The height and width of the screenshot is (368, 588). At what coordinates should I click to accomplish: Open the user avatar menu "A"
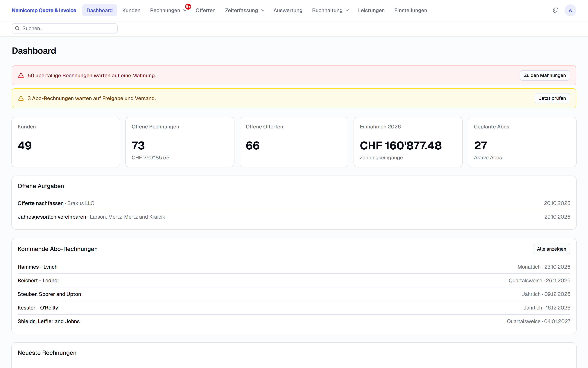[570, 10]
